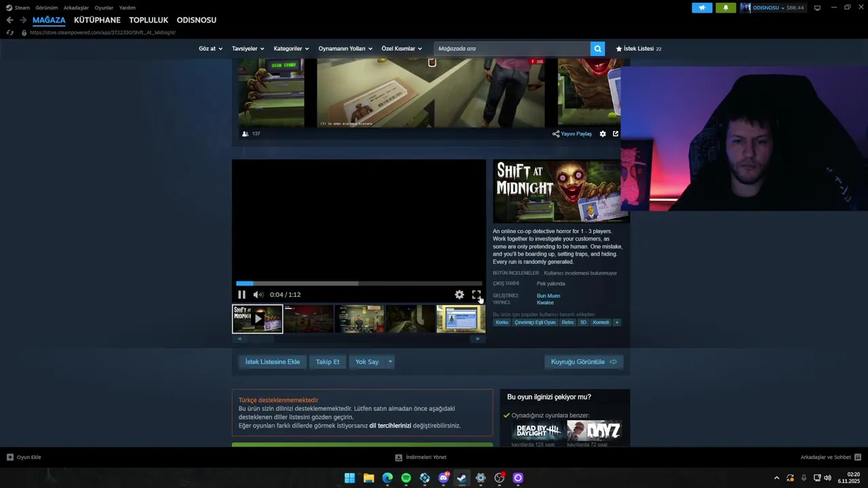The image size is (868, 488).
Task: Click Oyun Ekle add game
Action: 24,457
